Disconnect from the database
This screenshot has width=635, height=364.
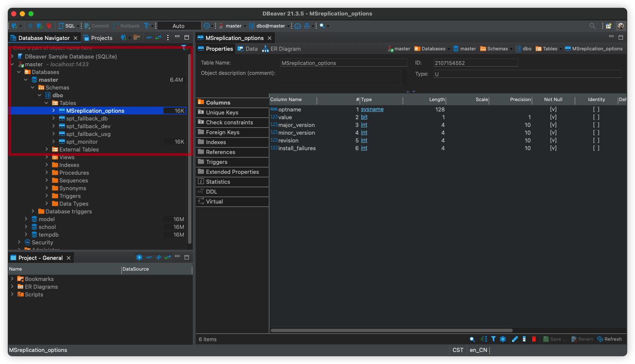[49, 26]
